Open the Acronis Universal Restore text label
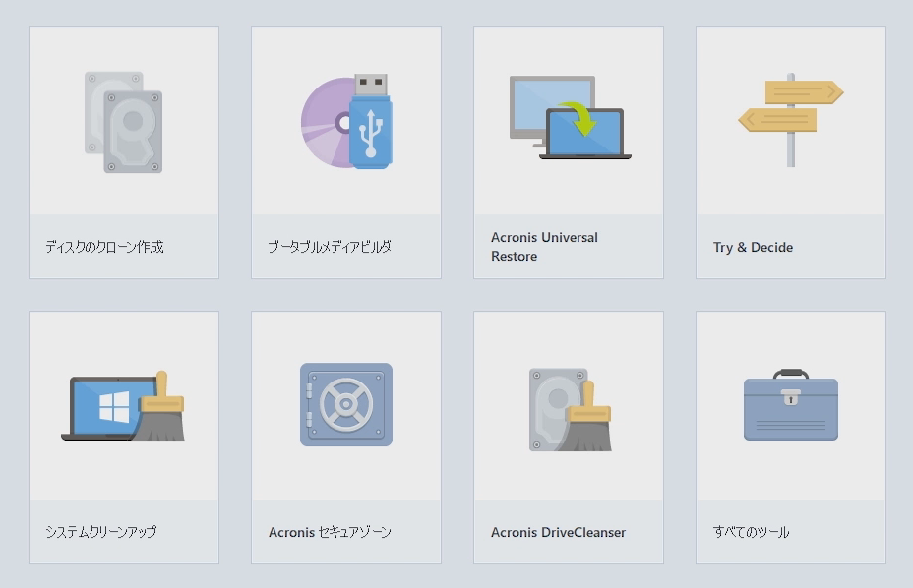Viewport: 913px width, 588px height. coord(544,247)
